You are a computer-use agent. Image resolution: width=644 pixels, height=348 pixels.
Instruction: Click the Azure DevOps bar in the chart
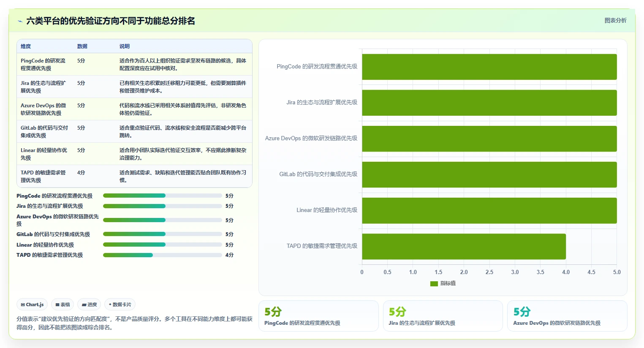(x=489, y=139)
